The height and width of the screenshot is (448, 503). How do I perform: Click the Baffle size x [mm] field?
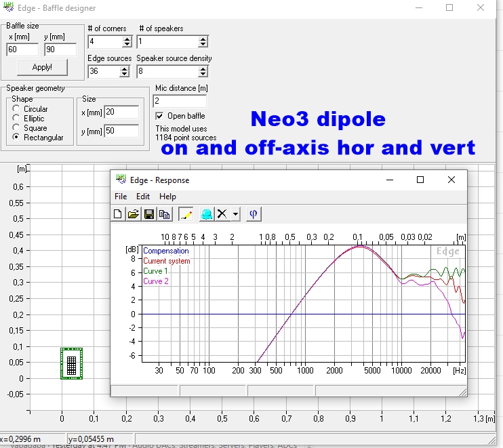point(22,49)
